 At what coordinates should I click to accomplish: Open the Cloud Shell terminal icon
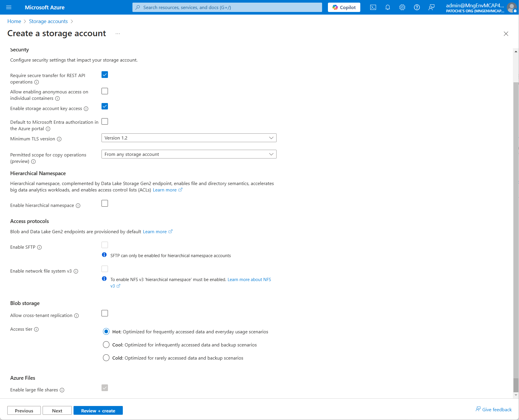pyautogui.click(x=373, y=8)
